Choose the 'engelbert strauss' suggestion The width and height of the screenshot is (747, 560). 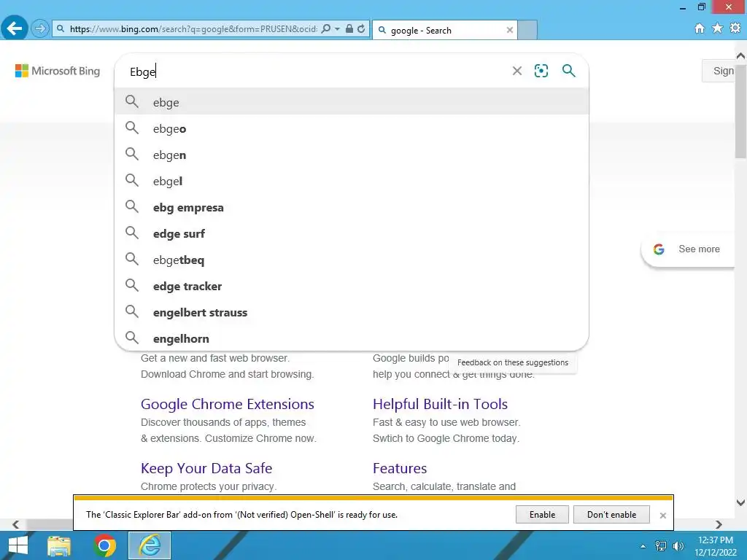(352, 312)
